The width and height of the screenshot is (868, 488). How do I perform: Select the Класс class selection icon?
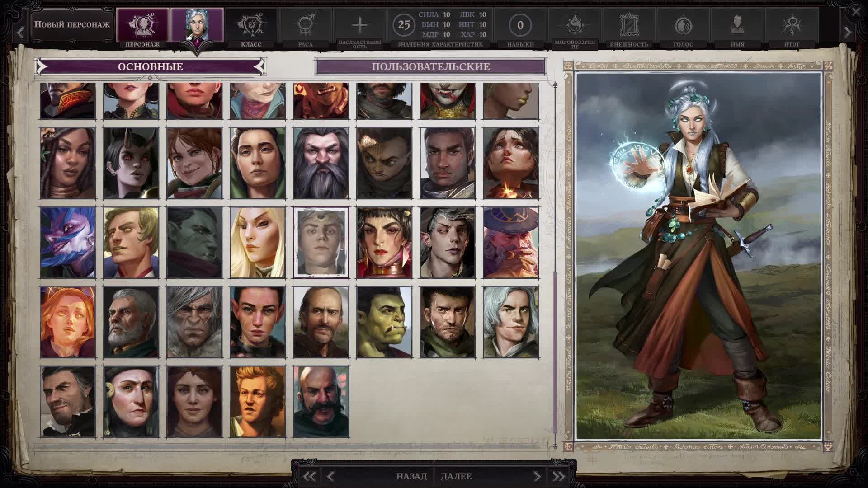pos(252,25)
